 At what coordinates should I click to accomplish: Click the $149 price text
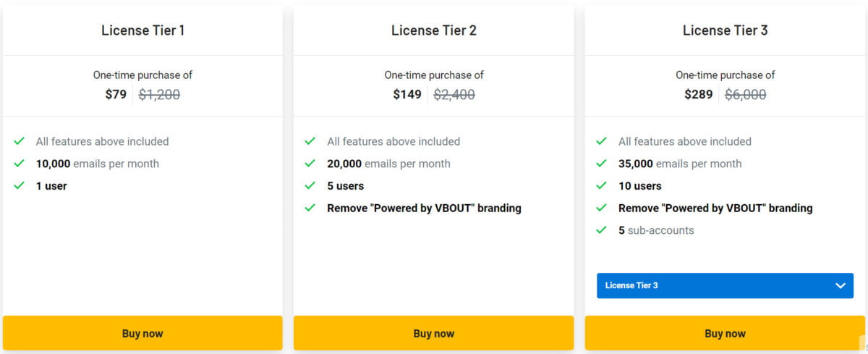coord(407,94)
